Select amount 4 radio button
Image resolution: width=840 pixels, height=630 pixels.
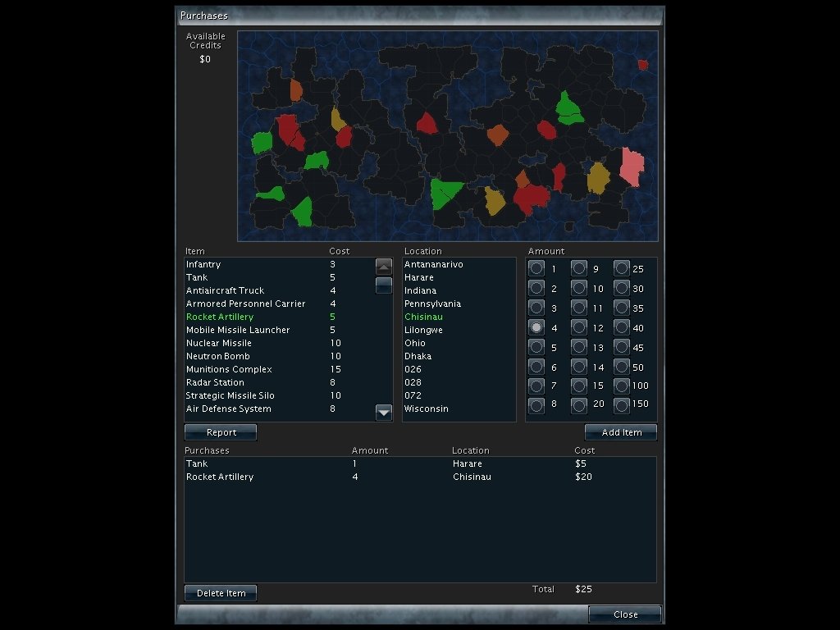[x=536, y=327]
